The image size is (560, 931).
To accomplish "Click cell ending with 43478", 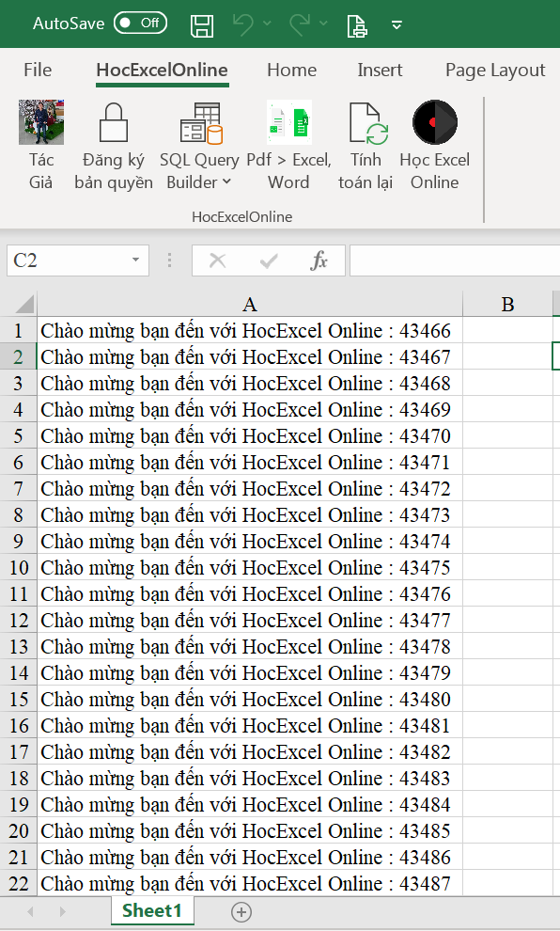I will coord(250,646).
